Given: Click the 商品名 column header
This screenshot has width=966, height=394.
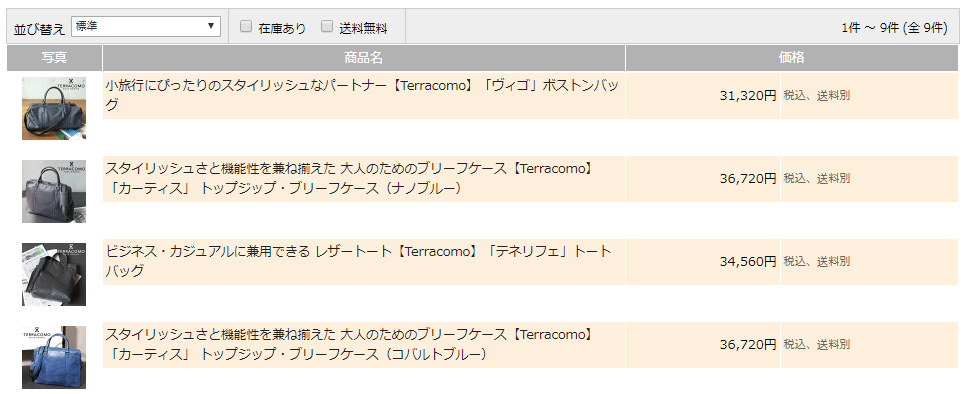Looking at the screenshot, I should [x=364, y=58].
